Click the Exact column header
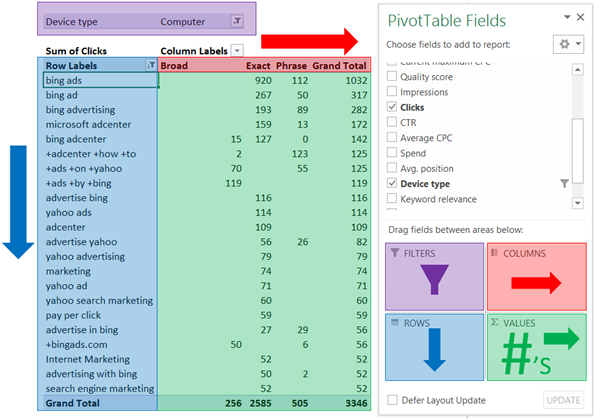The width and height of the screenshot is (600, 420). tap(258, 65)
